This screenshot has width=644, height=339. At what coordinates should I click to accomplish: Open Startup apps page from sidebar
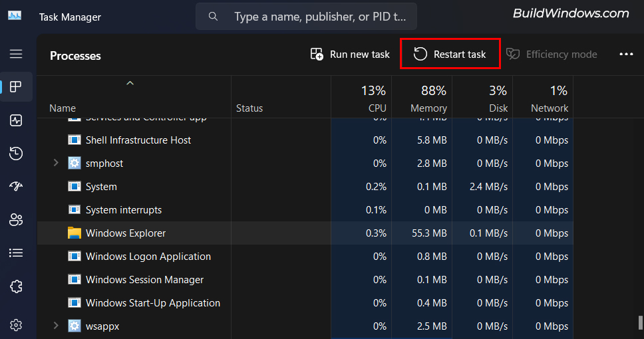click(16, 186)
